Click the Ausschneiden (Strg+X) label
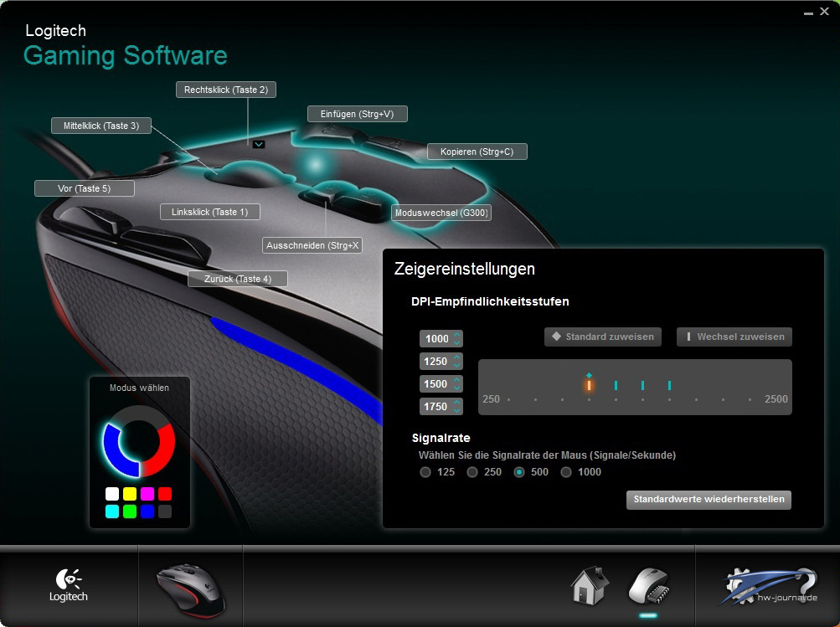 (312, 245)
